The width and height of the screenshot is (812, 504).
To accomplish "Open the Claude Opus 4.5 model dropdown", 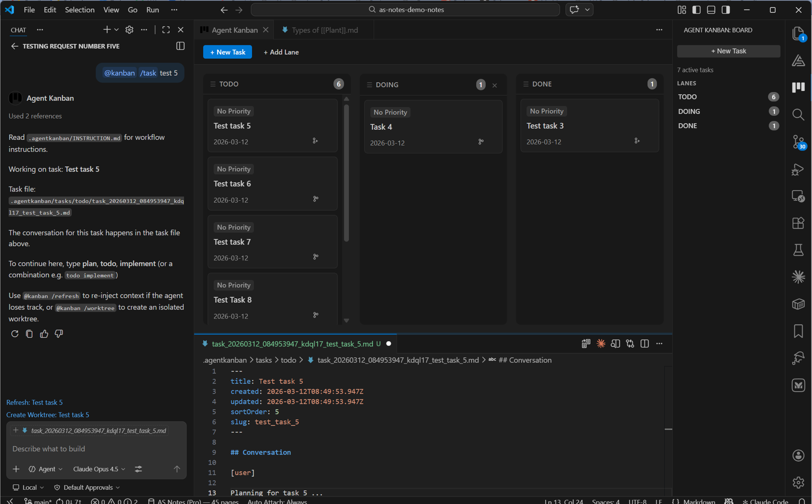I will [98, 469].
